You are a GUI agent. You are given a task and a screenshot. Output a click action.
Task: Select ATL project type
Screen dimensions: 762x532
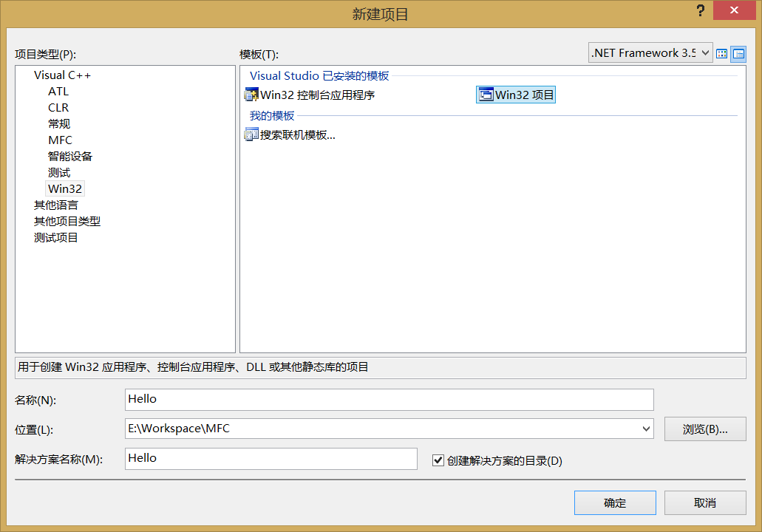[58, 92]
